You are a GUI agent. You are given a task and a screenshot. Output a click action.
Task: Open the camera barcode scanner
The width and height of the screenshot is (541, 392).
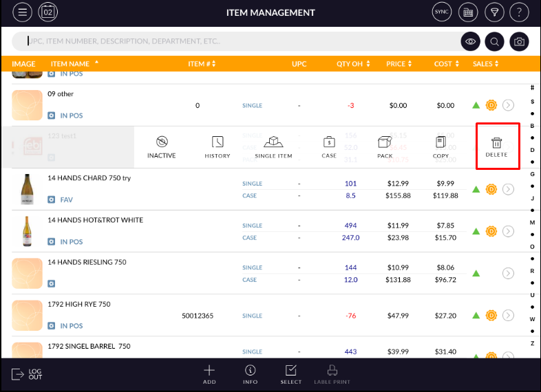(520, 42)
